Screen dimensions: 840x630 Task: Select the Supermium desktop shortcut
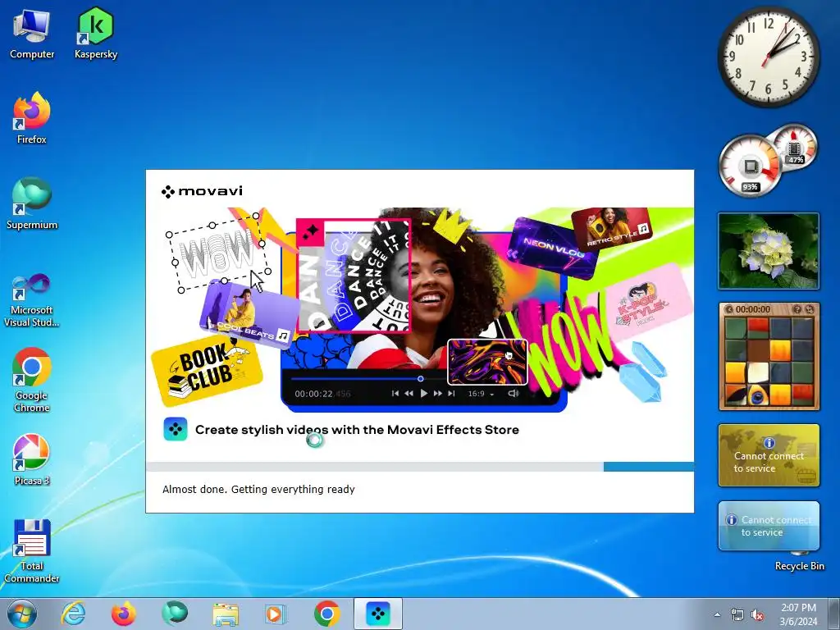click(x=32, y=204)
